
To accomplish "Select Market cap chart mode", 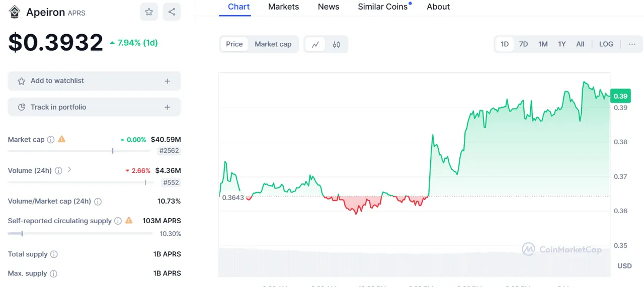I will [273, 44].
